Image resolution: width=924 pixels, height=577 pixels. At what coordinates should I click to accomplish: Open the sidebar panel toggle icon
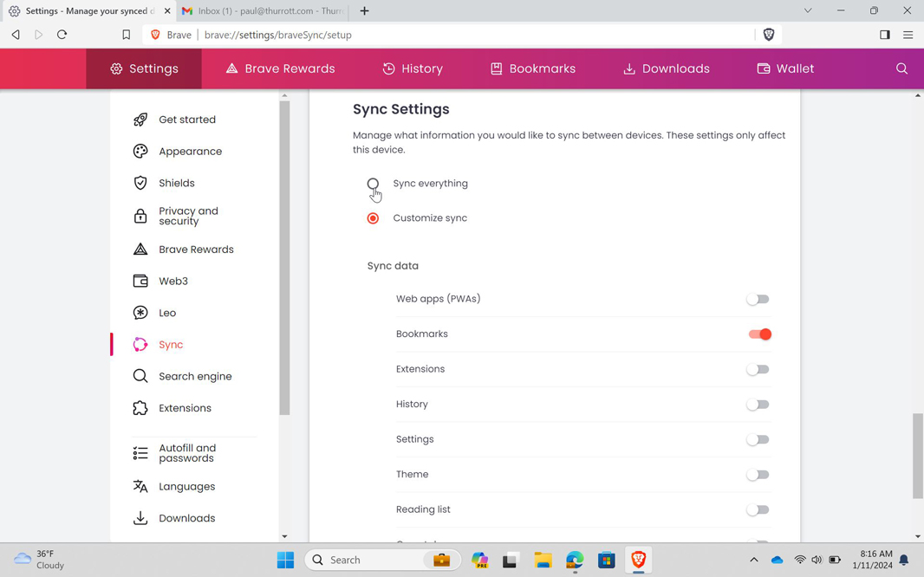click(884, 35)
